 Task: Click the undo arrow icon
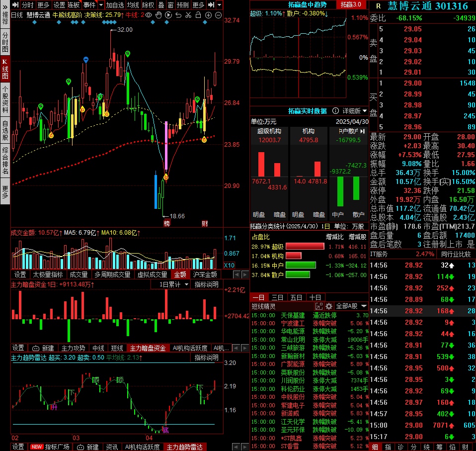[178, 15]
